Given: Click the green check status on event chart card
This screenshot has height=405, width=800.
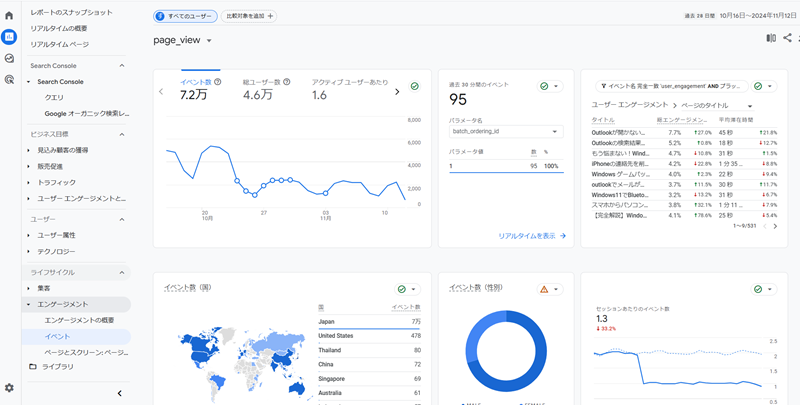Looking at the screenshot, I should click(414, 87).
